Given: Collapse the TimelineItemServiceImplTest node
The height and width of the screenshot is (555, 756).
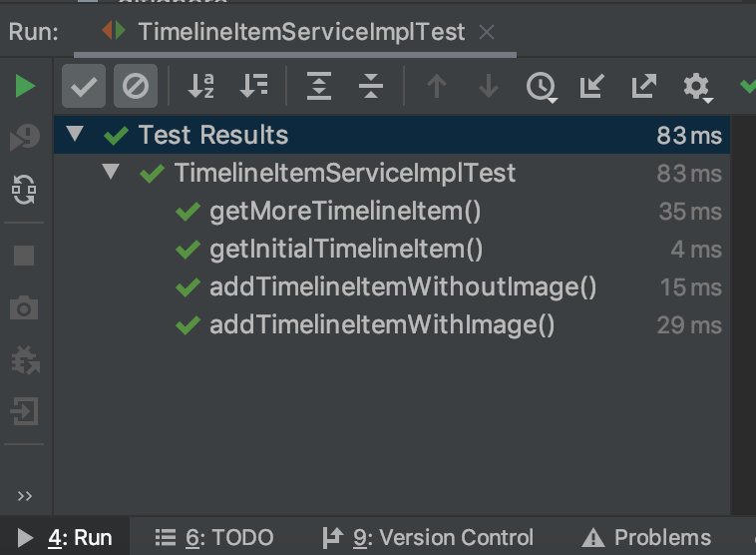Looking at the screenshot, I should 110,173.
